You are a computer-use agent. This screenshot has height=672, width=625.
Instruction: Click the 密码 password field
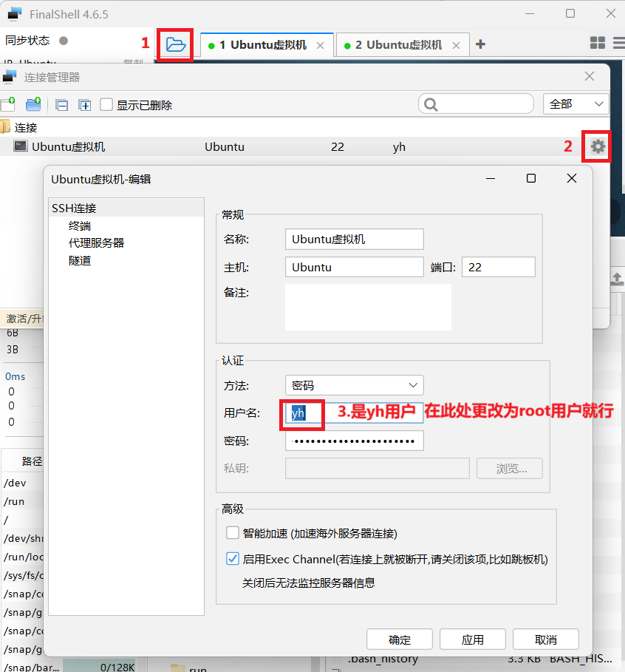(x=355, y=441)
